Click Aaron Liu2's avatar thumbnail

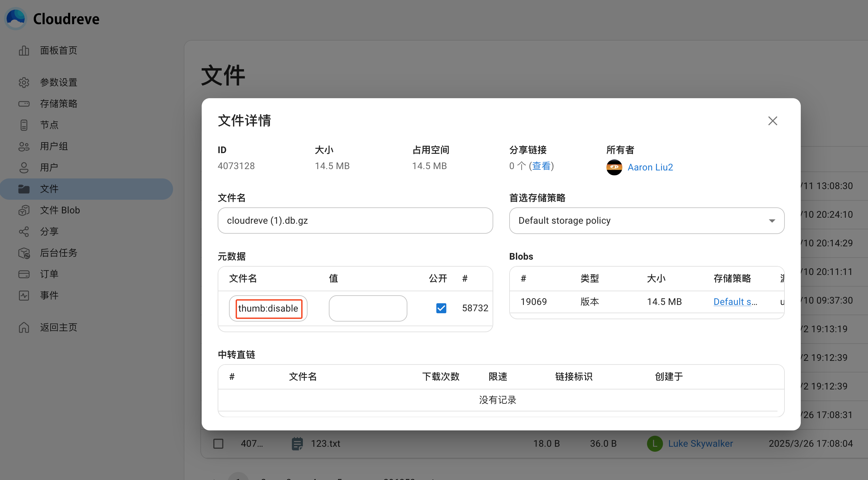pyautogui.click(x=614, y=167)
